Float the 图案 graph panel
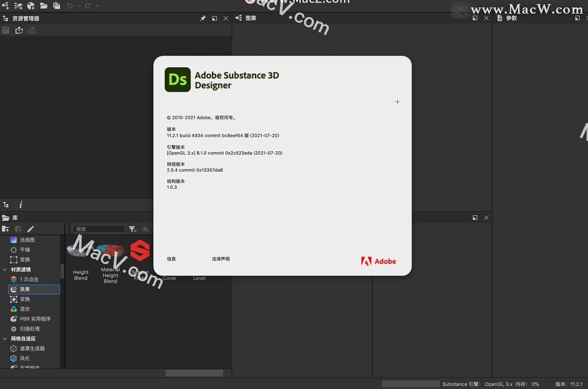 (x=475, y=18)
